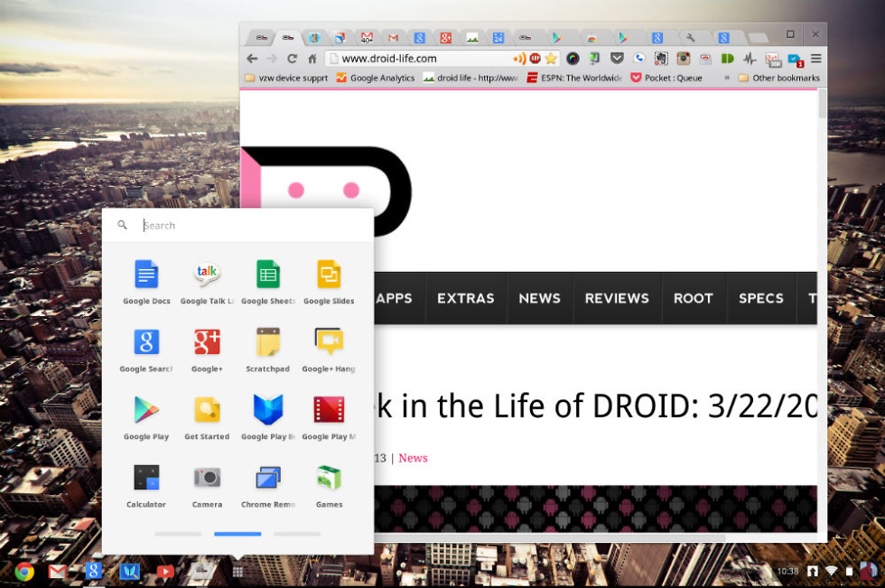Click the Pocket extension icon in toolbar
The width and height of the screenshot is (885, 588).
coord(617,59)
